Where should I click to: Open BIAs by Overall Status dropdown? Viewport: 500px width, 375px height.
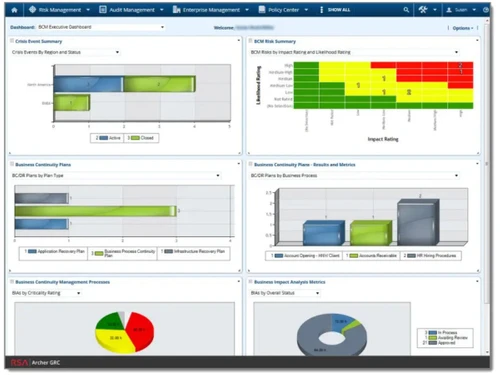click(285, 293)
